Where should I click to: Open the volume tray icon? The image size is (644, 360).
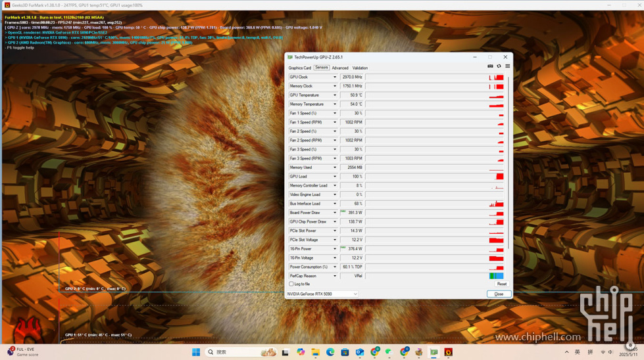tap(610, 352)
